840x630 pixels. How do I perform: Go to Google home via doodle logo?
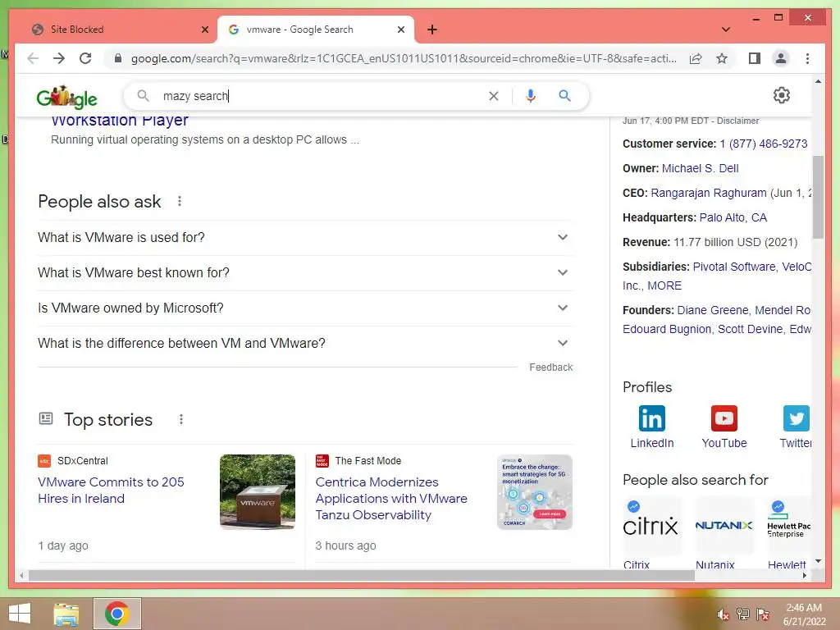tap(67, 97)
